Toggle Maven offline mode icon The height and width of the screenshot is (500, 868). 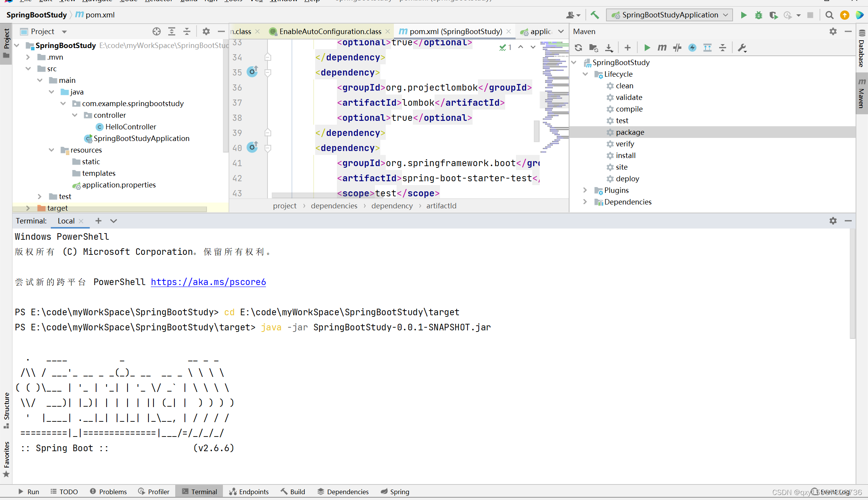(x=677, y=48)
